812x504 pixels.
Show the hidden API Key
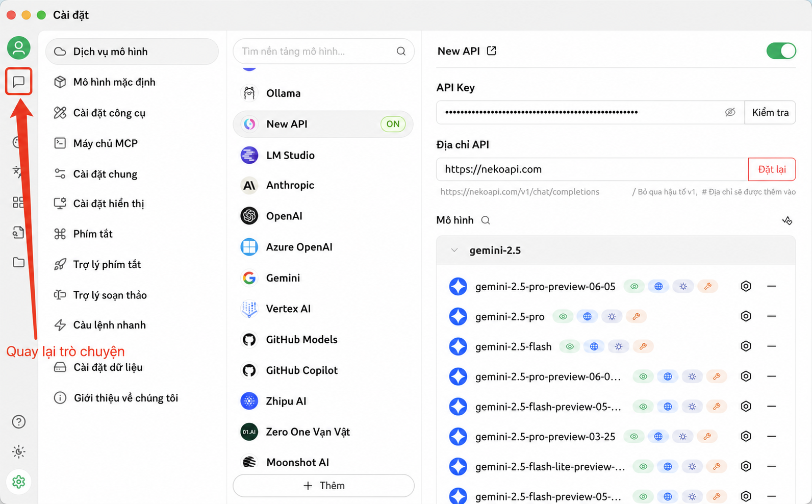(730, 112)
